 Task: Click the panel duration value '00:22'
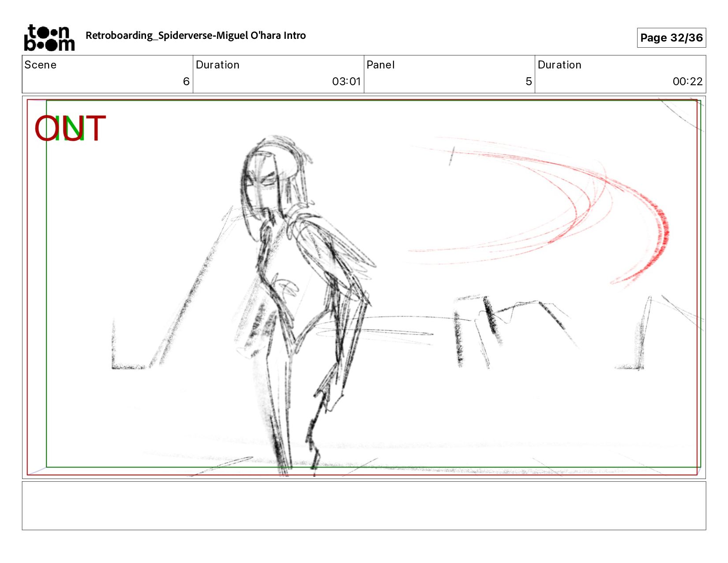pyautogui.click(x=687, y=81)
